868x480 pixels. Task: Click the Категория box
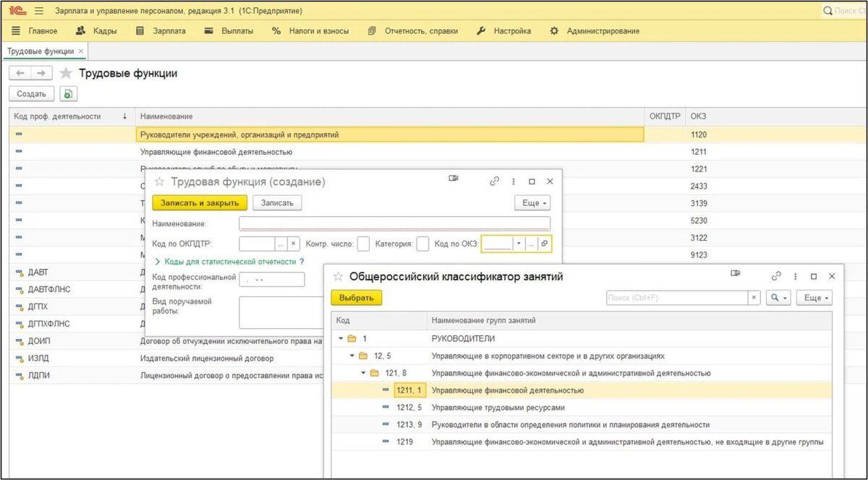tap(422, 244)
